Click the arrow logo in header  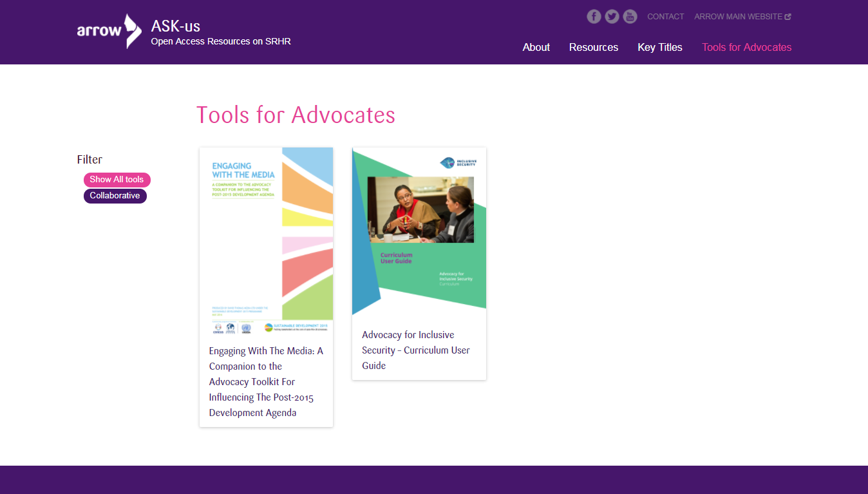click(x=109, y=31)
